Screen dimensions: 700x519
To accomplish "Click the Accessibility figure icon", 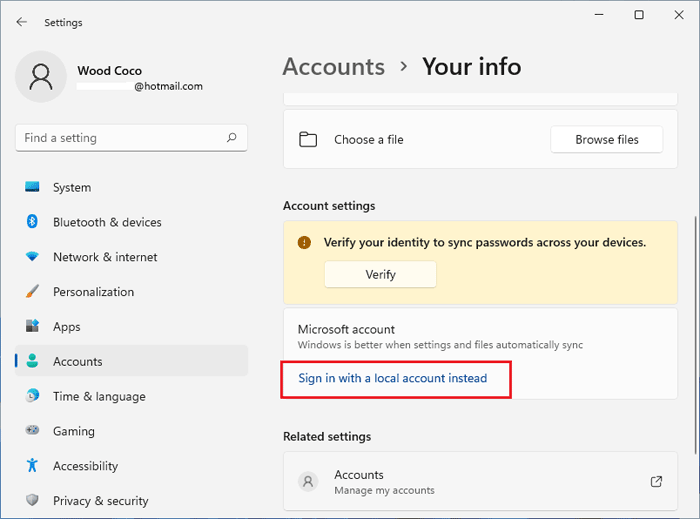I will coord(32,465).
